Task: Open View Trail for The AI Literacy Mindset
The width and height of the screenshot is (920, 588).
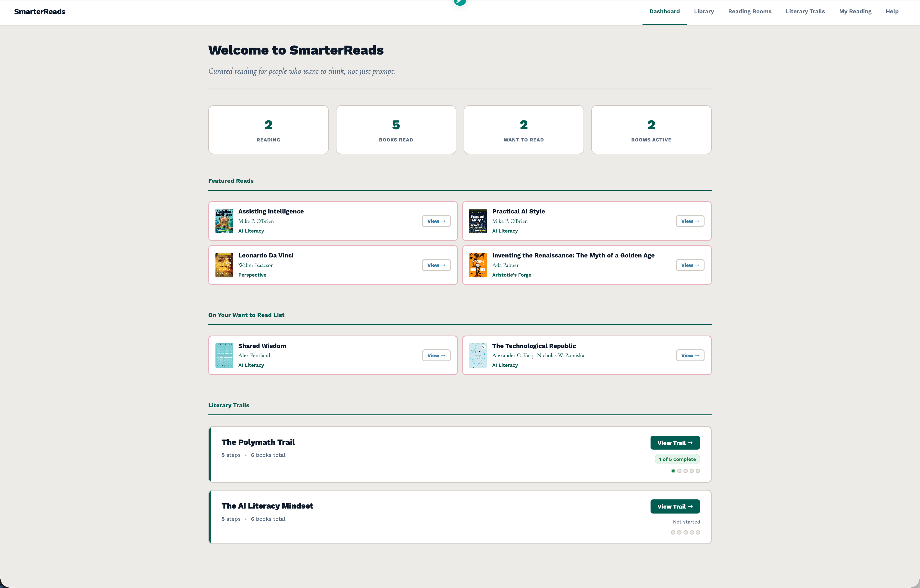Action: (675, 507)
